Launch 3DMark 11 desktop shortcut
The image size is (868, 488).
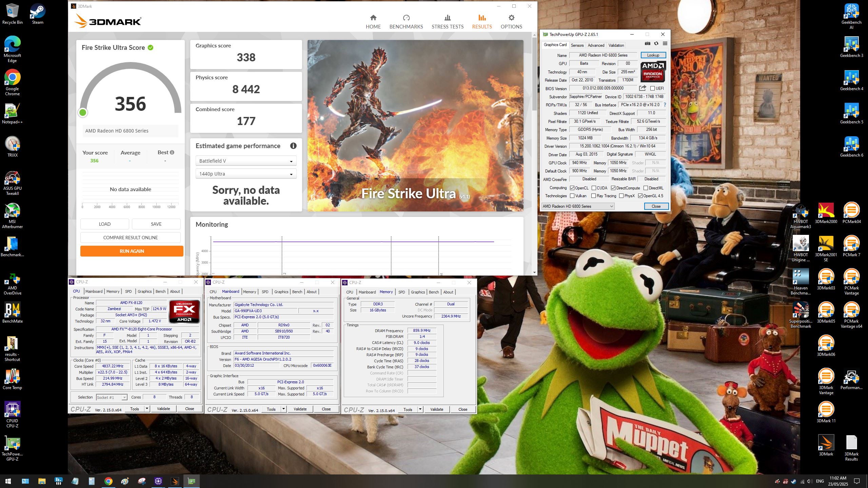(826, 412)
